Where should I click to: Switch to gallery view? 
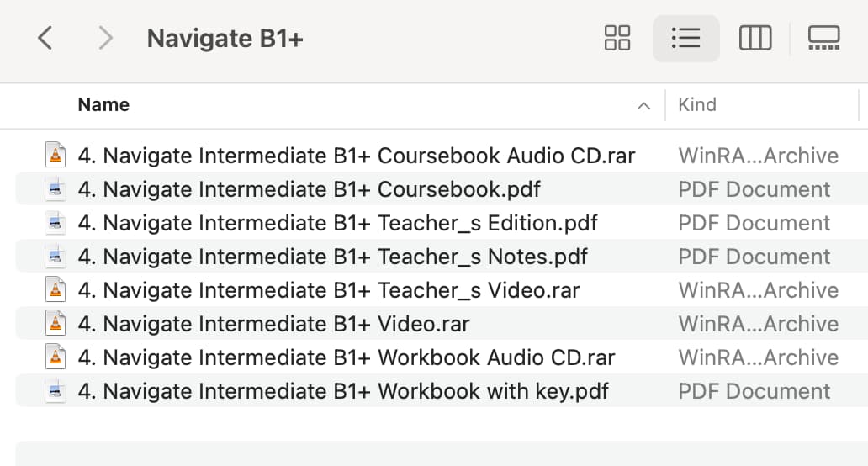click(823, 38)
